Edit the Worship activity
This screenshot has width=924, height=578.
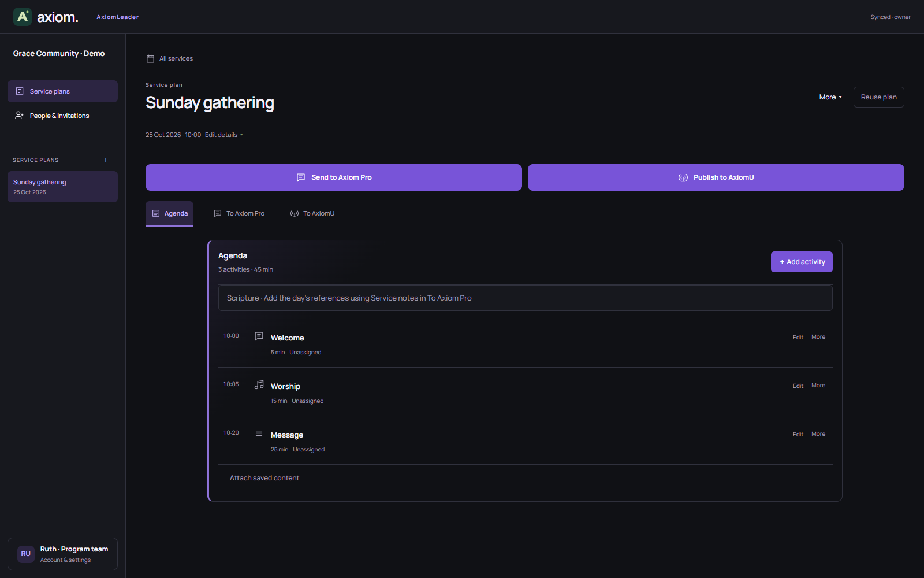click(798, 386)
